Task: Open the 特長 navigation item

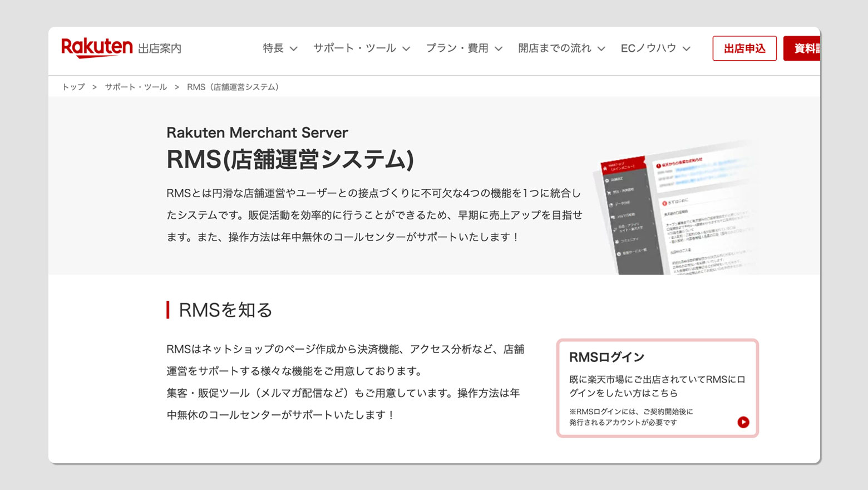Action: tap(273, 48)
